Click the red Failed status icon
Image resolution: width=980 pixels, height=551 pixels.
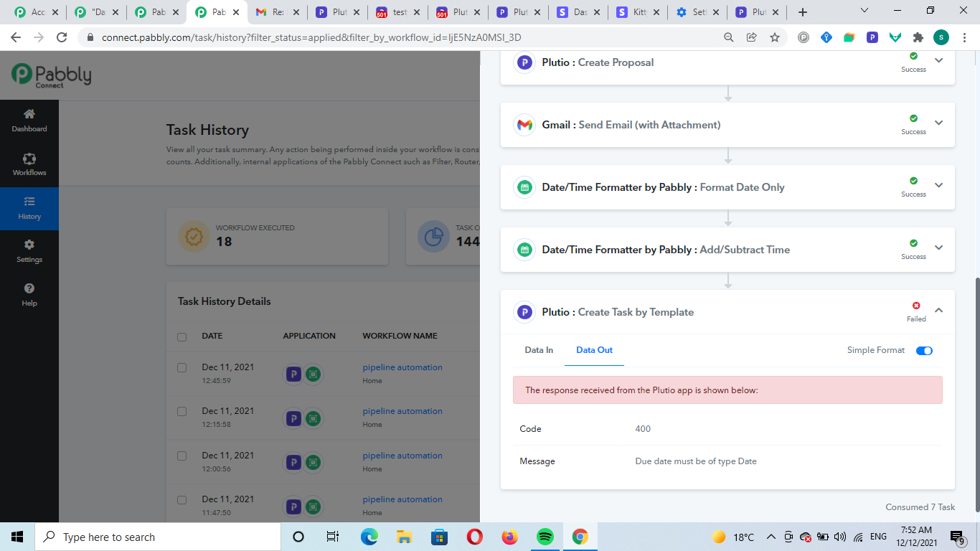[916, 306]
